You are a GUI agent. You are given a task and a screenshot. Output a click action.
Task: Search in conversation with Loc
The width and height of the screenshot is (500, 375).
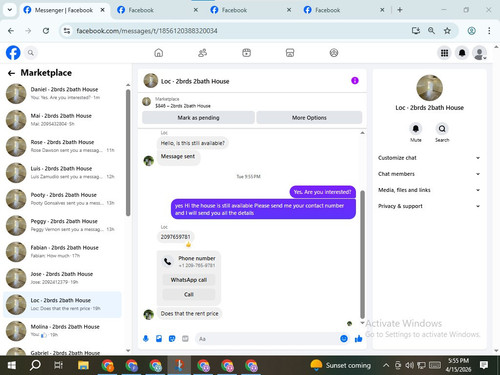pyautogui.click(x=442, y=129)
